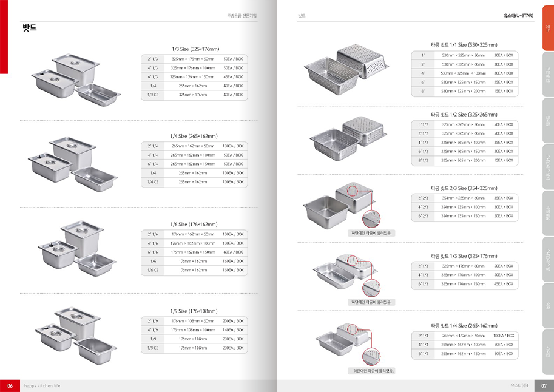Image resolution: width=554 pixels, height=392 pixels.
Task: Click the 1/3 Size (325×176mm) heading
Action: click(x=195, y=49)
